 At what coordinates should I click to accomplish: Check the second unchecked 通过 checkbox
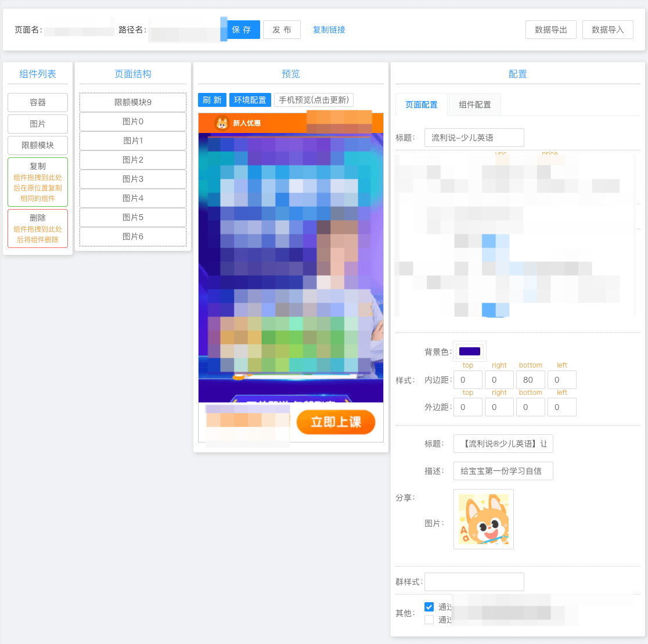pos(429,620)
